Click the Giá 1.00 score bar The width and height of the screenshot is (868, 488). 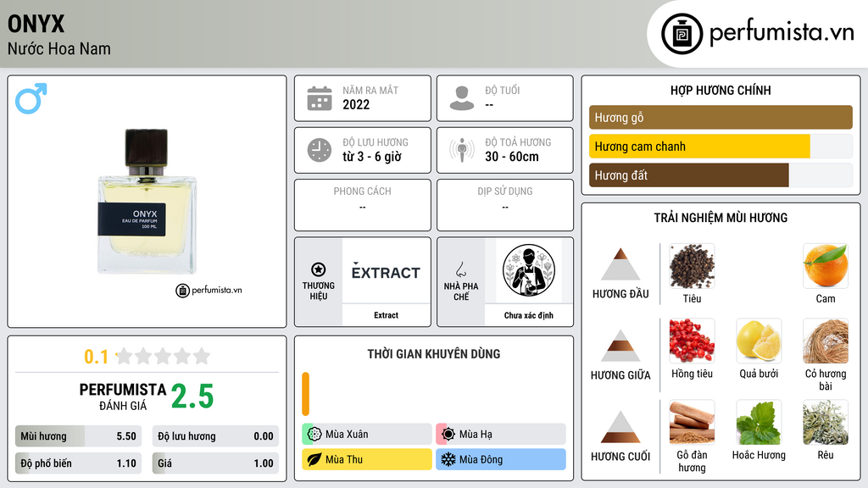point(215,463)
